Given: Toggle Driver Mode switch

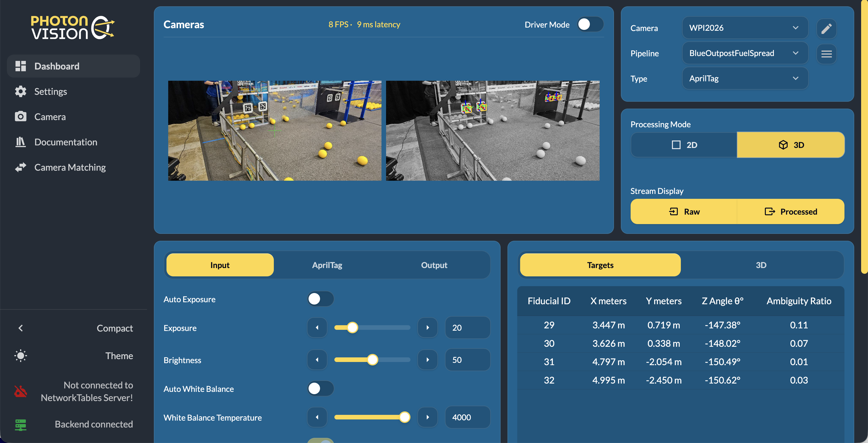Looking at the screenshot, I should [x=590, y=24].
